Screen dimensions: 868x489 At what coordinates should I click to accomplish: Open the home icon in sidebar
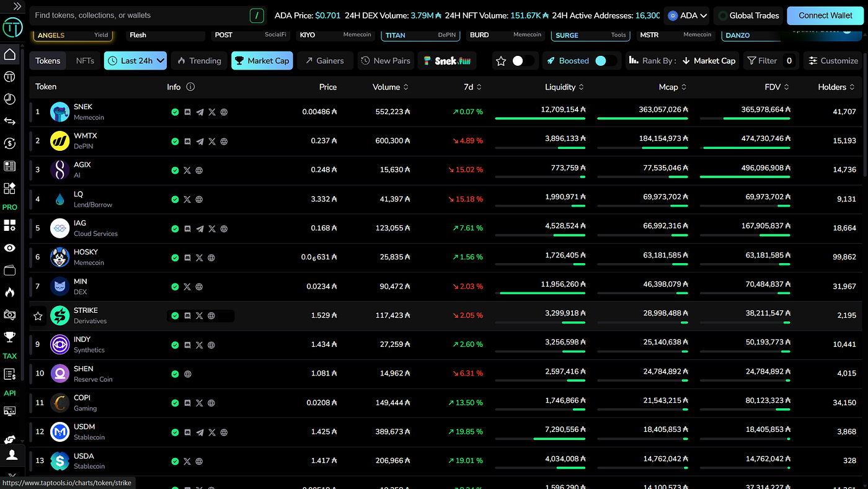[x=10, y=55]
